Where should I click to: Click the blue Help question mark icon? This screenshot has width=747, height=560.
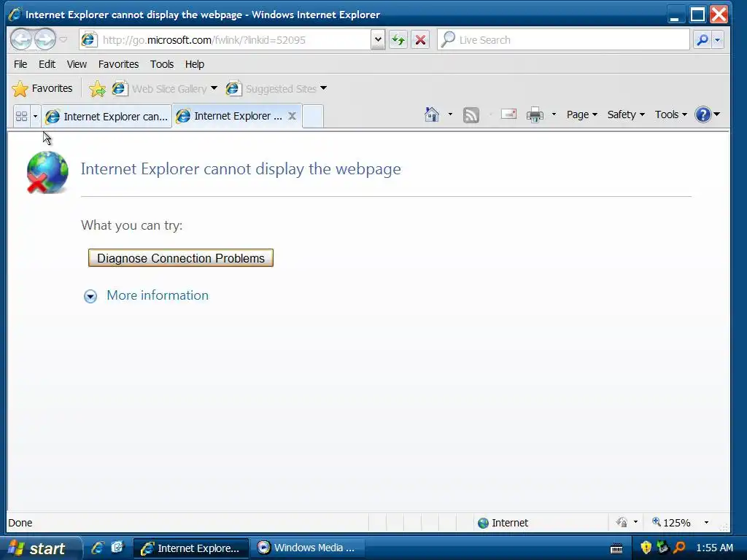(x=703, y=114)
